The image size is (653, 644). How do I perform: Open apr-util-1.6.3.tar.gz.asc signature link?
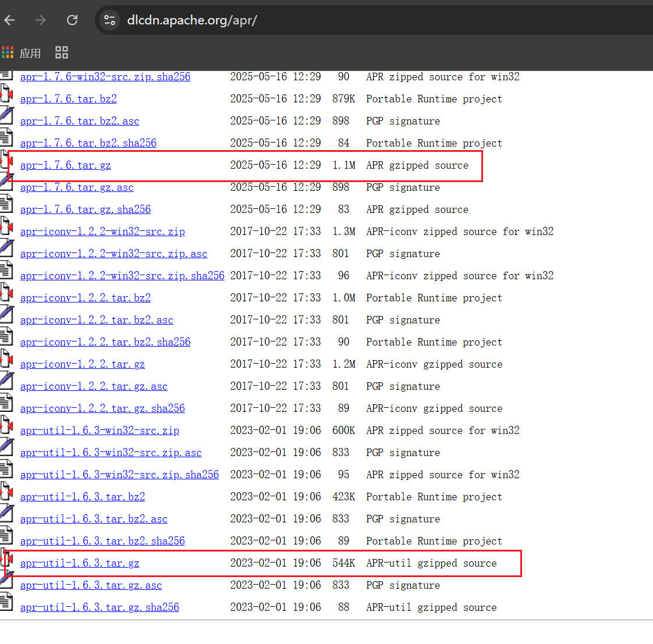point(91,585)
